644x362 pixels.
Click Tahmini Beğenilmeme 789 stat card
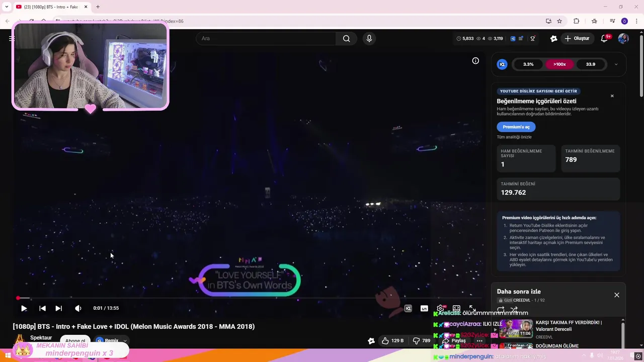(591, 159)
